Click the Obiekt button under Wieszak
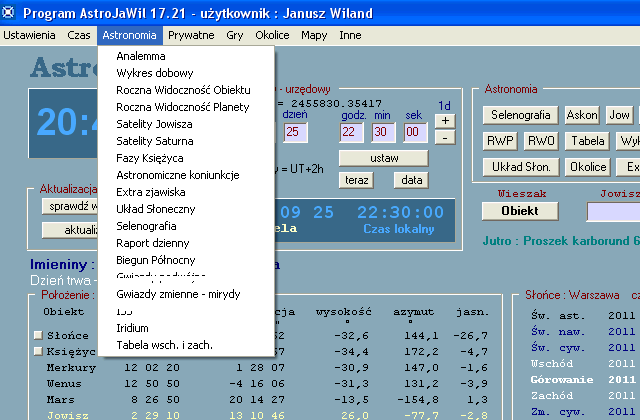Viewport: 640px width, 420px height. point(520,211)
